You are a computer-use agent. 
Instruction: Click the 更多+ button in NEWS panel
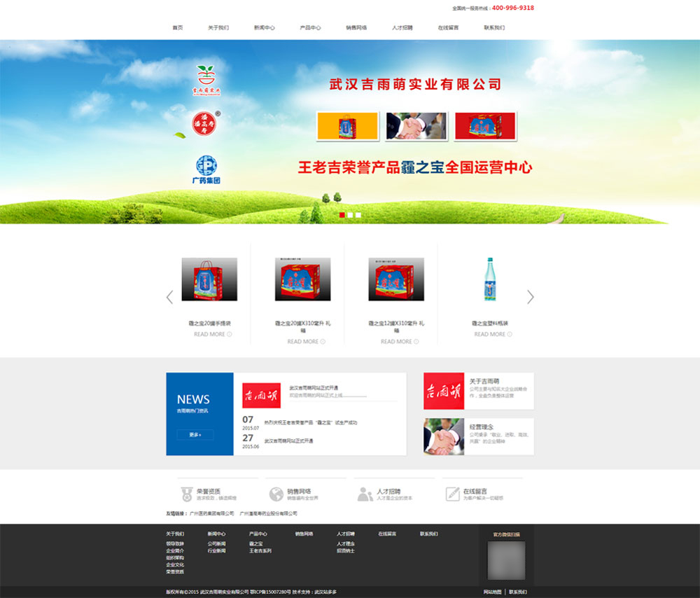coord(195,435)
